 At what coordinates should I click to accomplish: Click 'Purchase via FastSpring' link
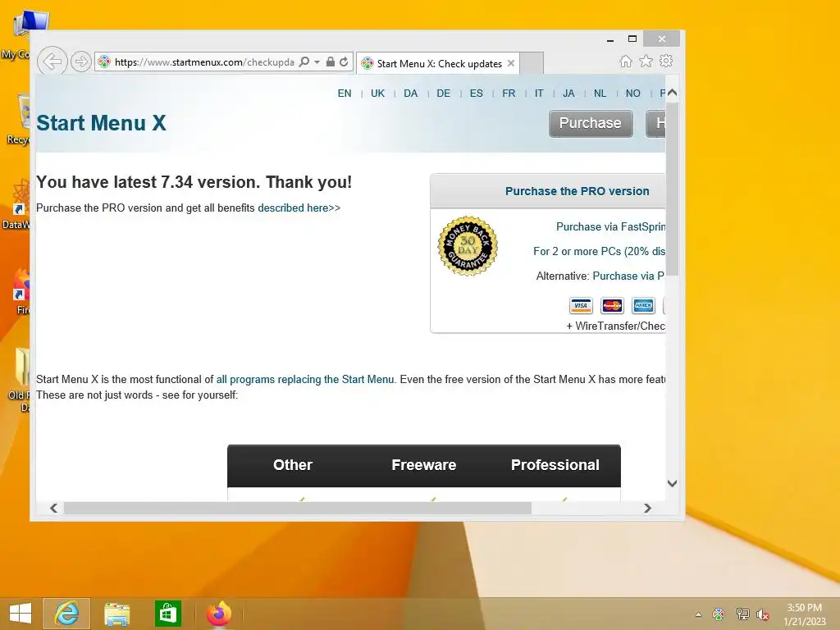[610, 226]
